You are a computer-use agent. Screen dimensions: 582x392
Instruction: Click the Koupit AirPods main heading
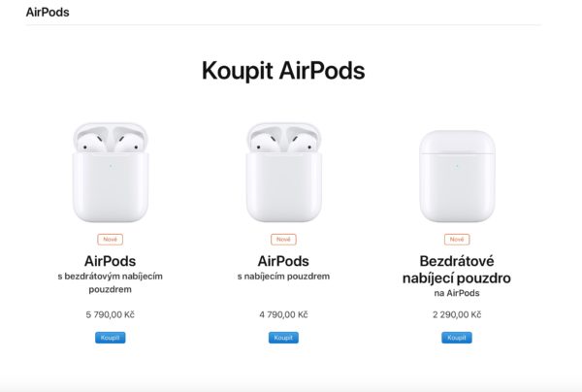(x=283, y=70)
